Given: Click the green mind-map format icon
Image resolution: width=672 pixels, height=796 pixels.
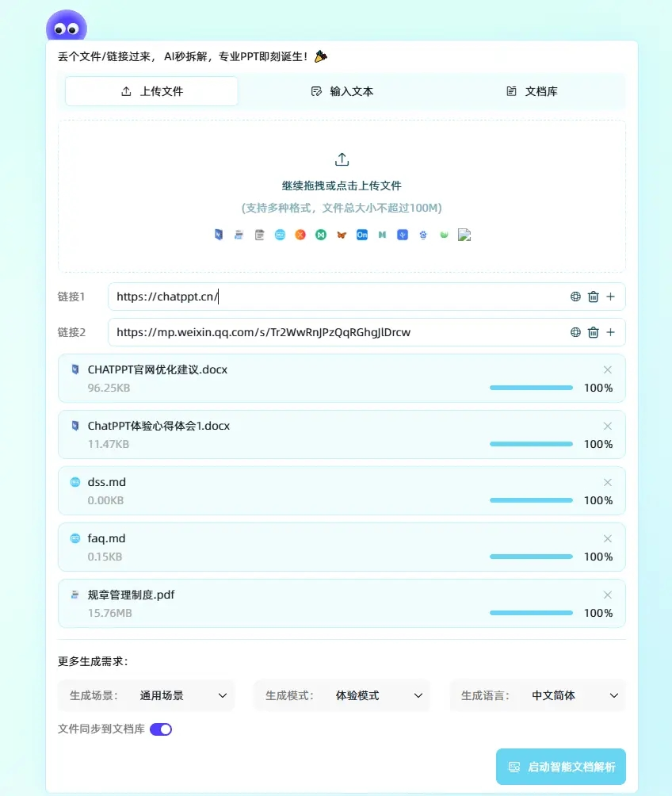Looking at the screenshot, I should 321,235.
